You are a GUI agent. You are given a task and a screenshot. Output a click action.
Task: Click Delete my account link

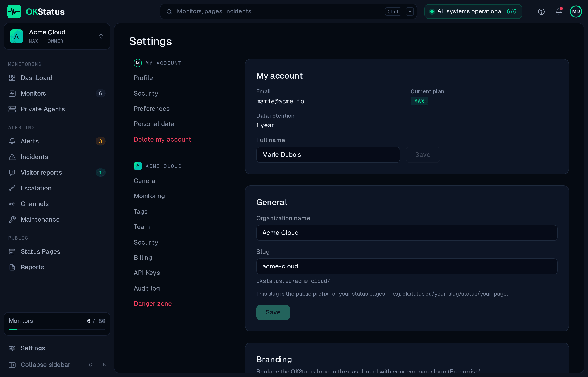tap(162, 140)
